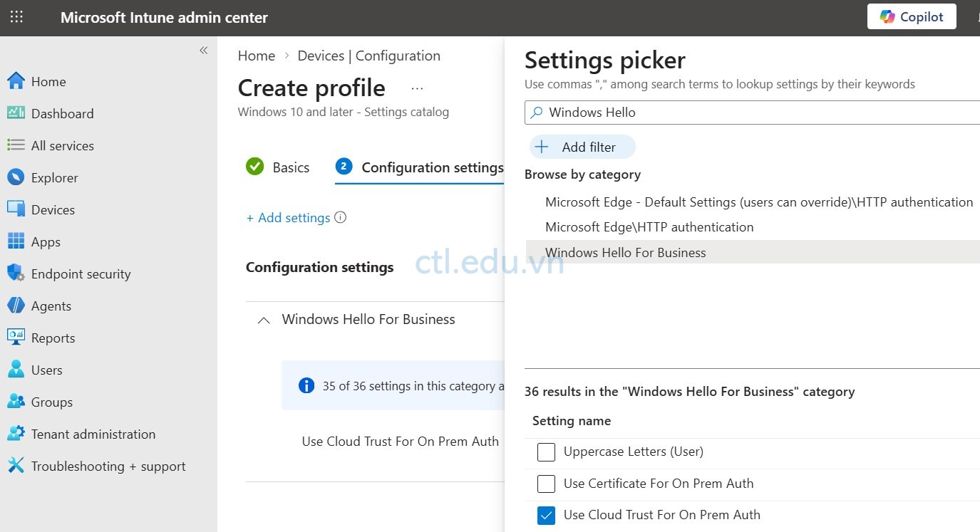This screenshot has height=532, width=980.
Task: Open Devices | Configuration breadcrumb link
Action: (x=369, y=56)
